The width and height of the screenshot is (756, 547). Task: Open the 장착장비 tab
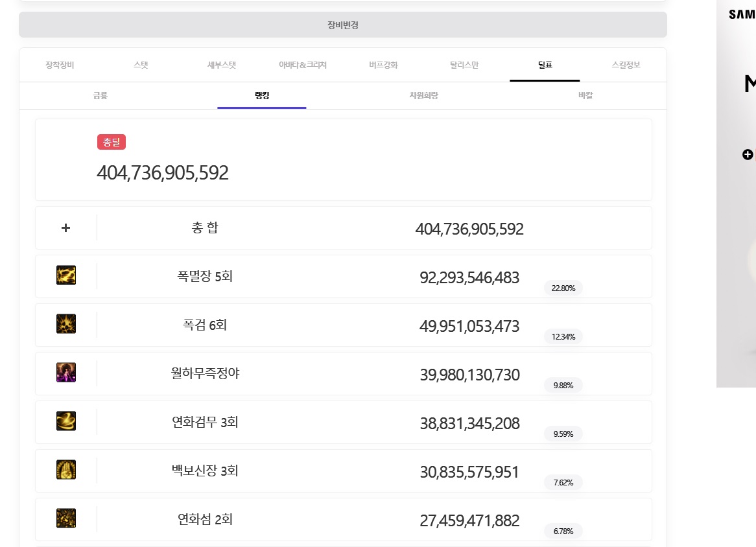[x=60, y=65]
